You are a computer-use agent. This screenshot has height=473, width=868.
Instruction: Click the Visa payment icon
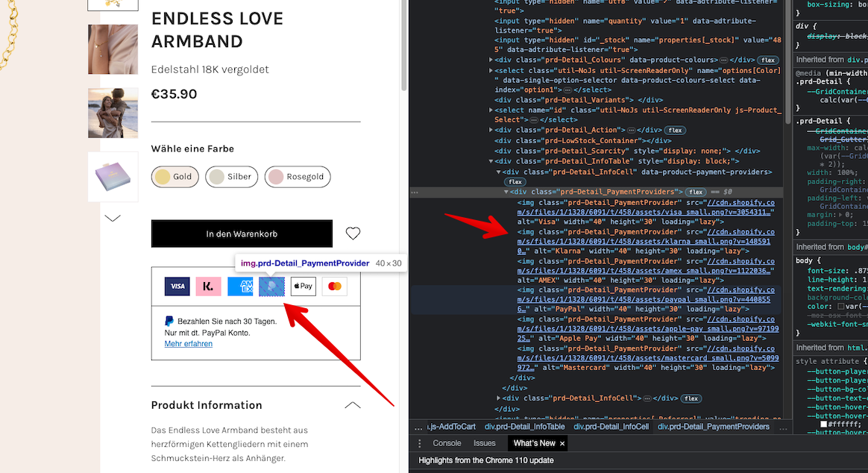177,286
